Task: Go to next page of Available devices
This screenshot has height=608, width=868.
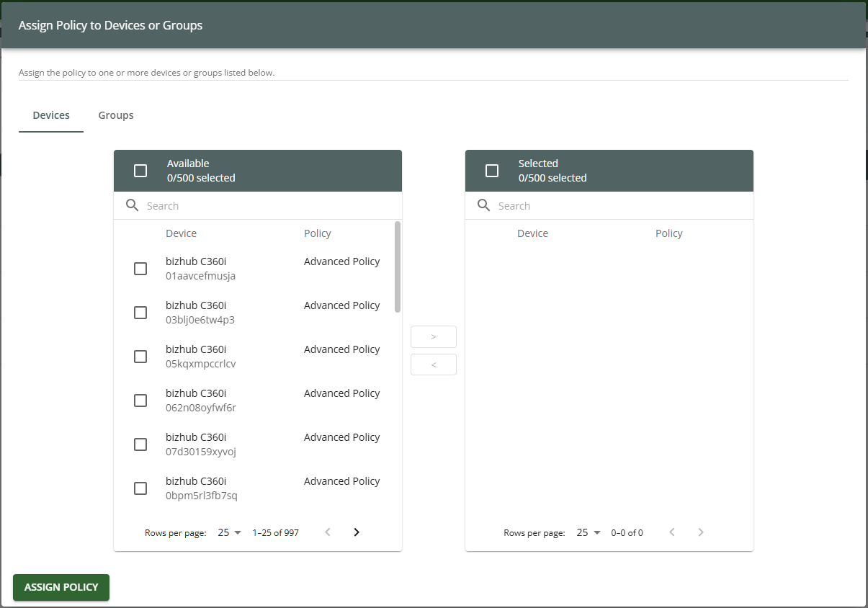Action: coord(356,532)
